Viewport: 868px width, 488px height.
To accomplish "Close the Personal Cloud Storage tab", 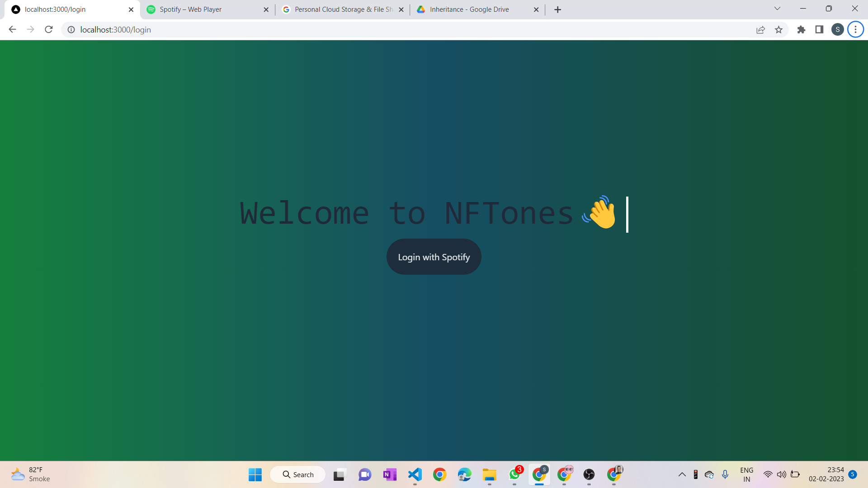I will pyautogui.click(x=401, y=9).
